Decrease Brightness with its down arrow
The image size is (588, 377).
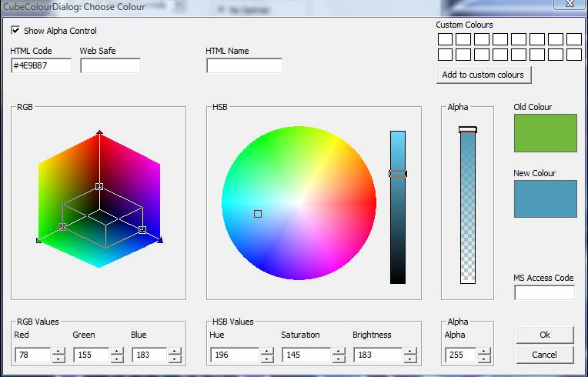tap(410, 359)
